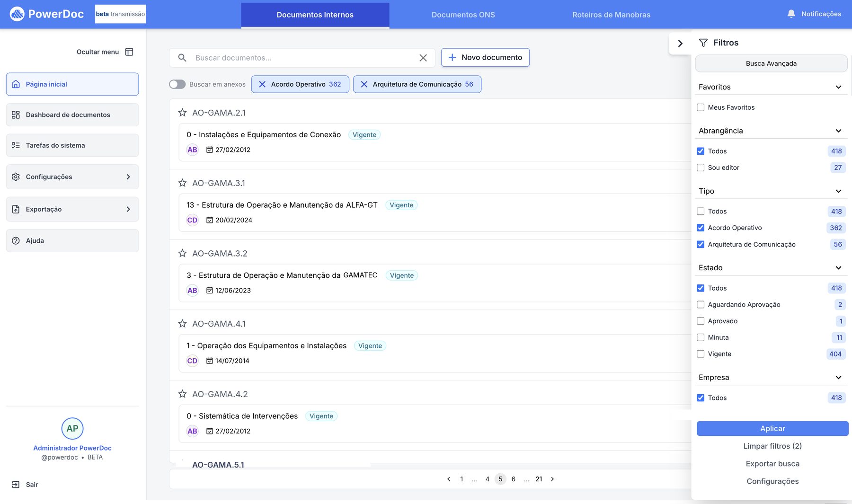Click calendar icon beside date 14/07/2014
This screenshot has width=852, height=504.
tap(210, 361)
